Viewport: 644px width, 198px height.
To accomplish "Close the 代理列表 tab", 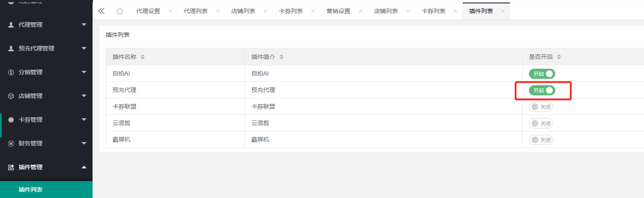I will [218, 11].
